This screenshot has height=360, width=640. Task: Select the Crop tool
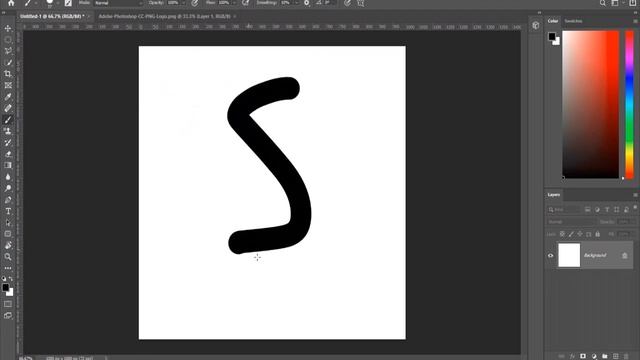click(x=8, y=74)
